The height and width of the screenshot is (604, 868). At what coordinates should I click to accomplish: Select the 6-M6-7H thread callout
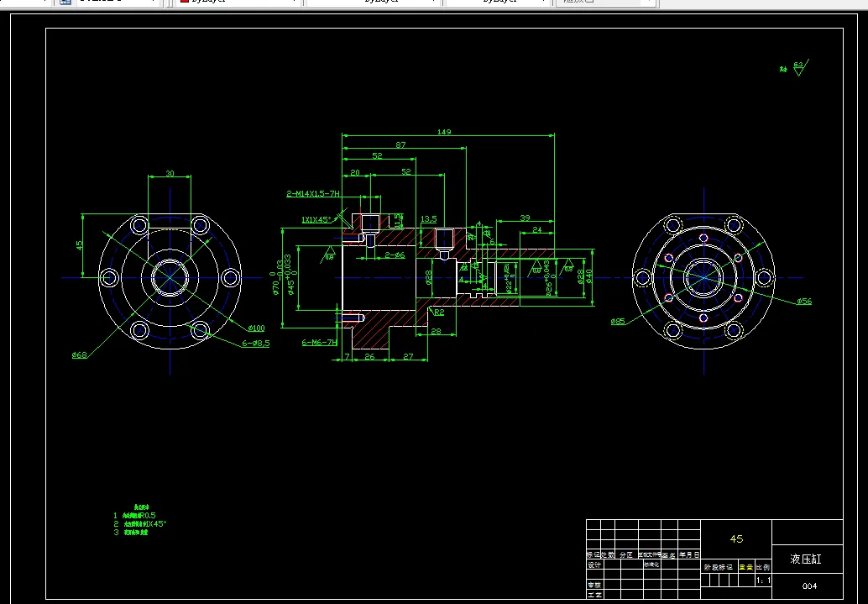pyautogui.click(x=319, y=343)
